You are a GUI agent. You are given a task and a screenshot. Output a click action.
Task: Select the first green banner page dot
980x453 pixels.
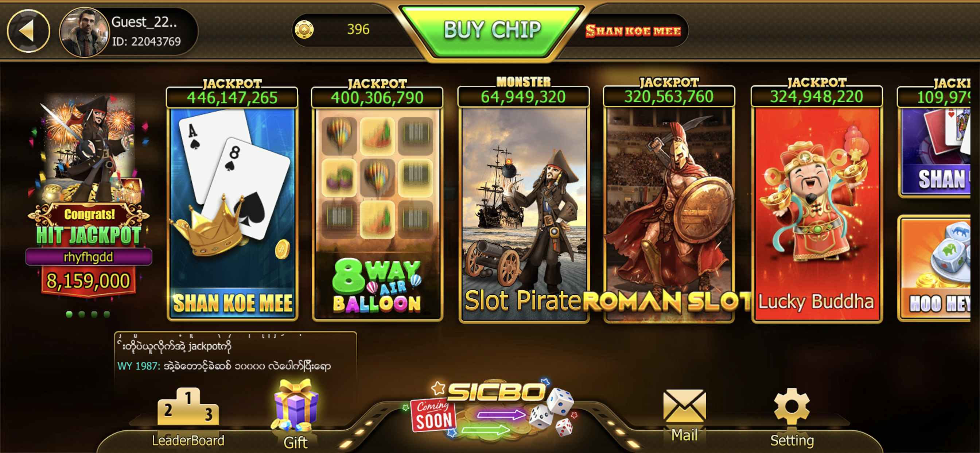point(69,314)
